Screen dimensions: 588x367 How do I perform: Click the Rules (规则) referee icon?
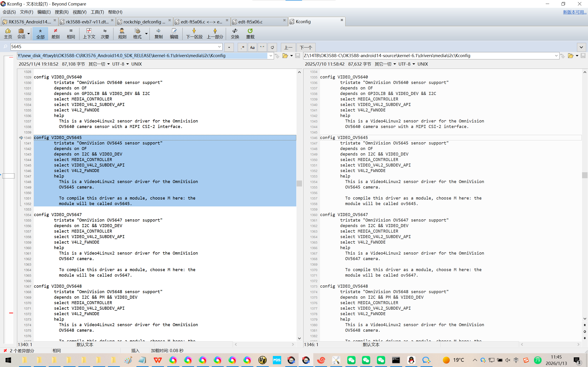[x=122, y=33]
